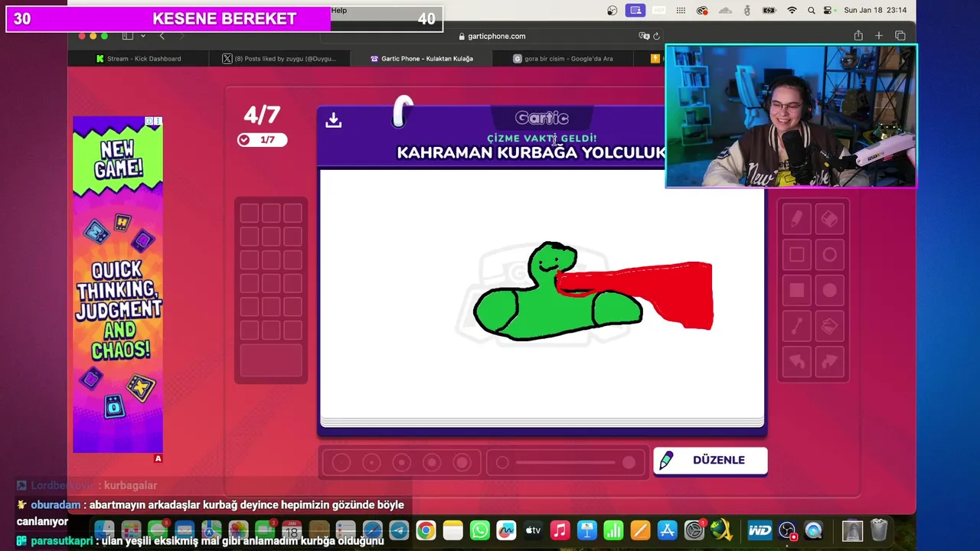The image size is (980, 551).
Task: Select the fourth brush thickness circle
Action: 432,462
